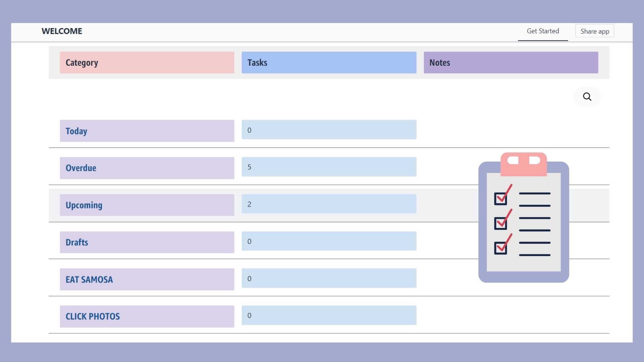
Task: Select the Drafts category
Action: coord(147,242)
